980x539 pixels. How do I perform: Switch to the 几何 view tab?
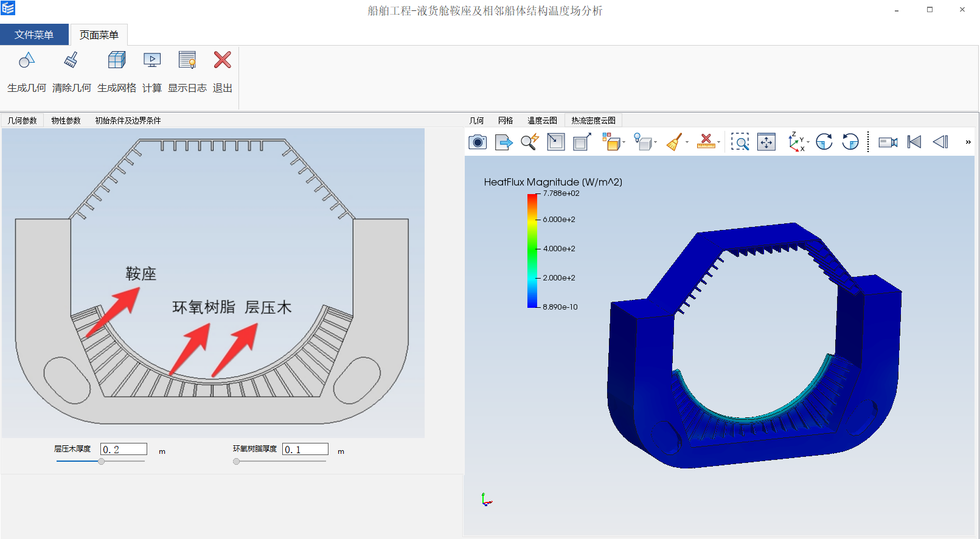[x=476, y=120]
